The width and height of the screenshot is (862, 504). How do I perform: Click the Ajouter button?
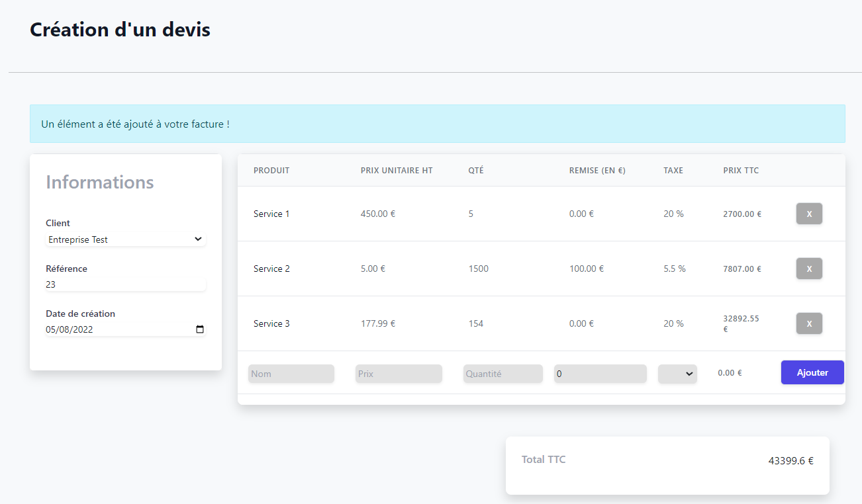812,372
